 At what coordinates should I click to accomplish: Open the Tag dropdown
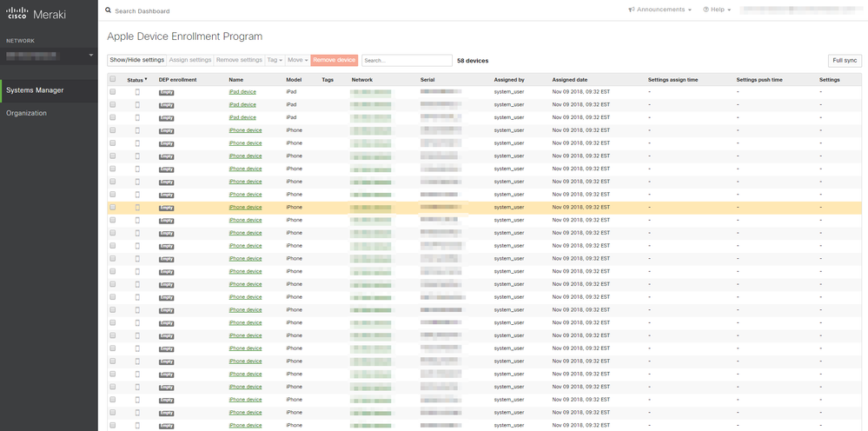[275, 60]
